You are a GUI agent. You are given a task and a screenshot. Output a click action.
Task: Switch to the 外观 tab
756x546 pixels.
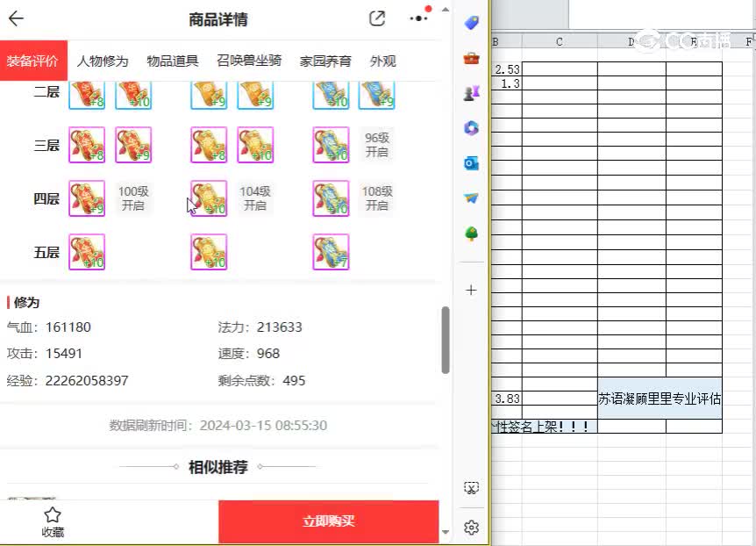[383, 61]
